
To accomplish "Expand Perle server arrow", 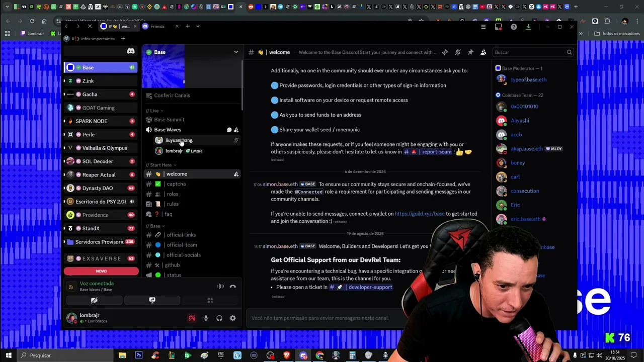I will [x=65, y=135].
